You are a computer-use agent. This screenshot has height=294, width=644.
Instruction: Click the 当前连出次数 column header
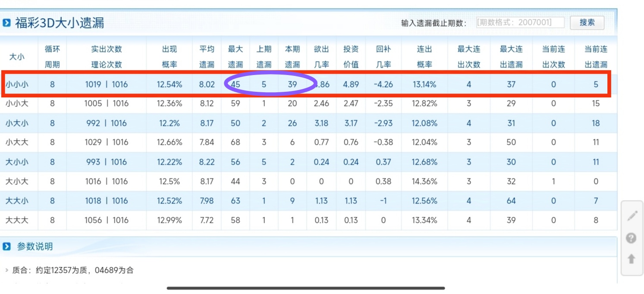[x=553, y=56]
